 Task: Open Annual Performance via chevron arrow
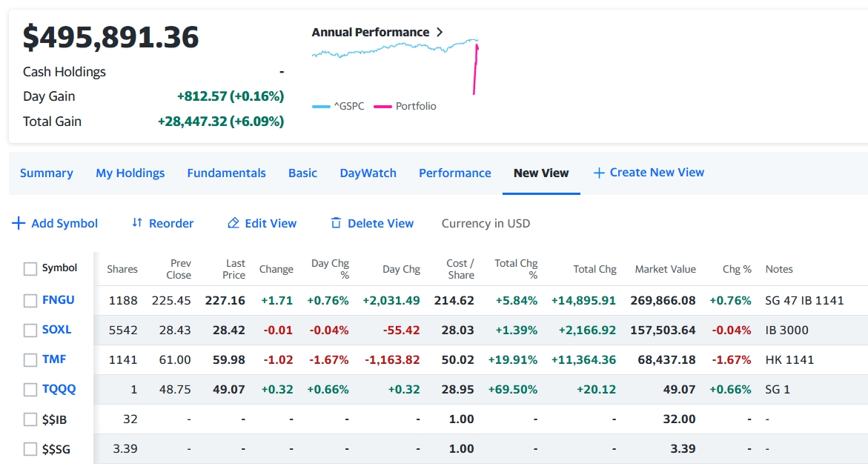(x=440, y=32)
